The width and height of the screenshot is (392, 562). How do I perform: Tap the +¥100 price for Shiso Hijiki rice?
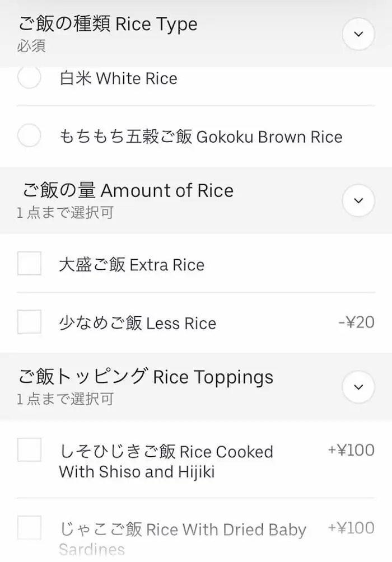pyautogui.click(x=351, y=450)
